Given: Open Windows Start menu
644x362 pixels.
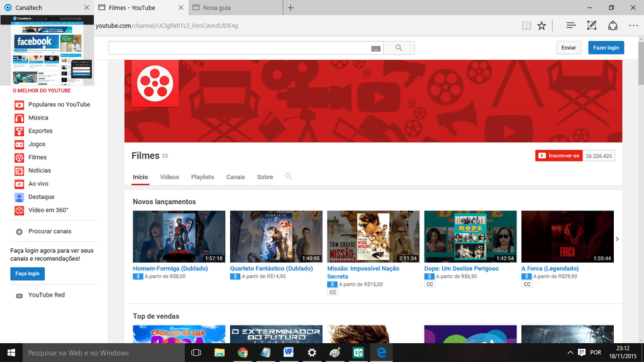Looking at the screenshot, I should point(11,353).
